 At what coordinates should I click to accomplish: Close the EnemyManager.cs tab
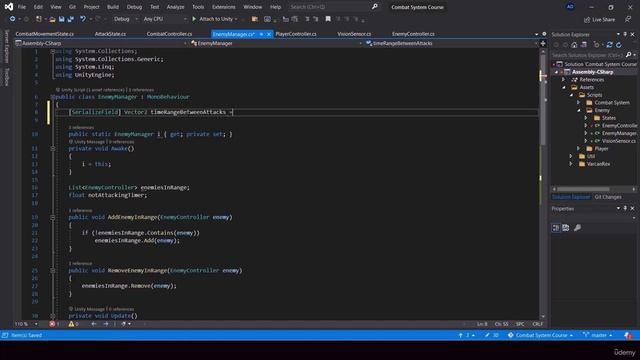click(269, 34)
